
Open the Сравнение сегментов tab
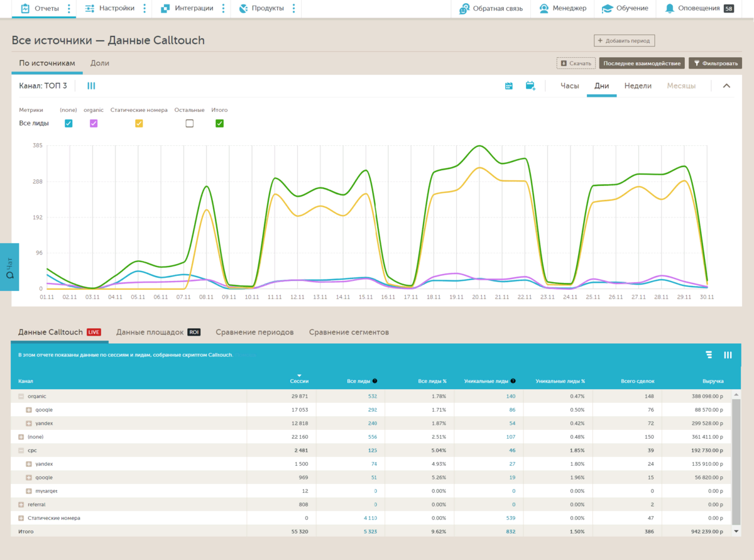349,332
